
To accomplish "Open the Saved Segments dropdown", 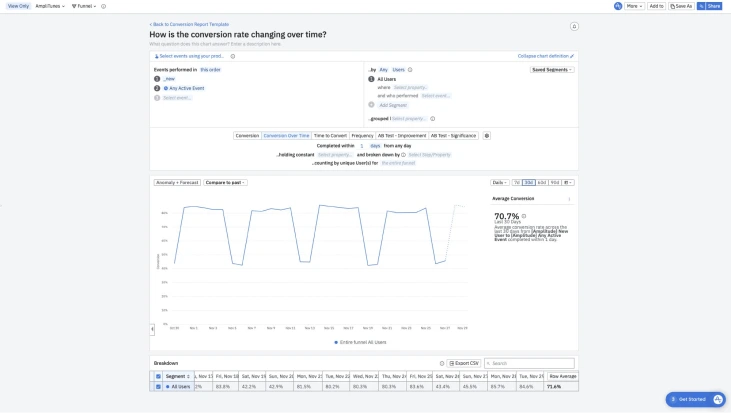I will pos(552,70).
